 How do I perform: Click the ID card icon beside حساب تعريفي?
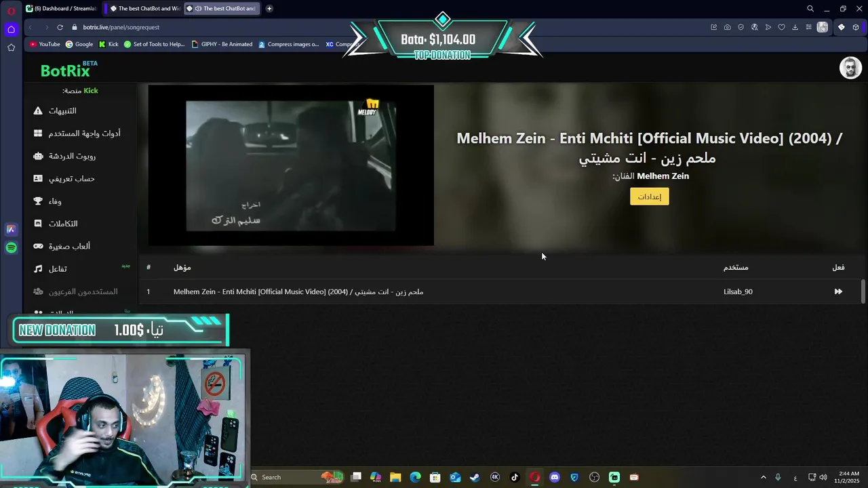[38, 178]
